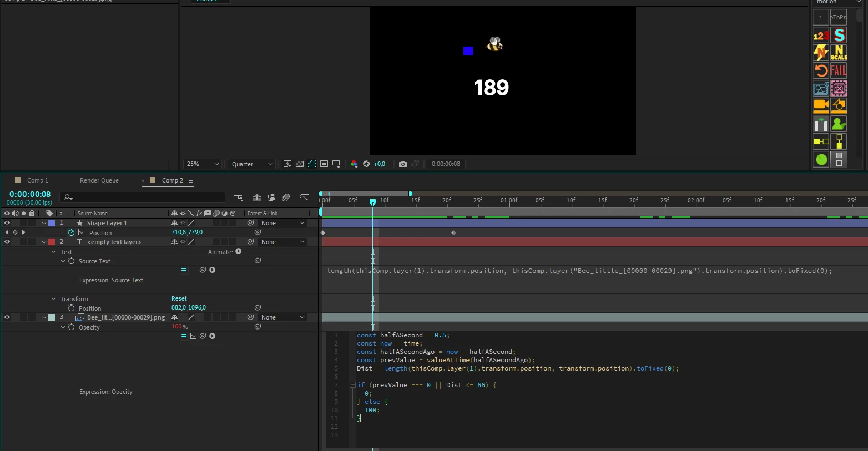Click the blue picture frame script icon

(821, 88)
